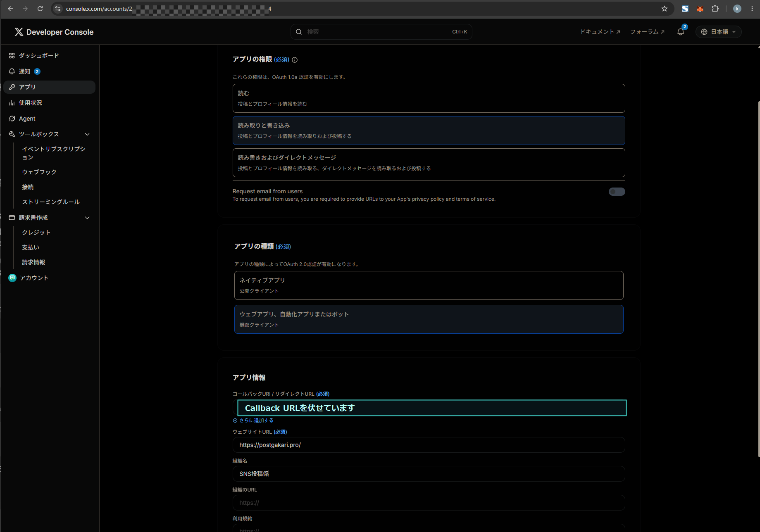Click the ダッシュボード grid icon
The width and height of the screenshot is (760, 532).
pyautogui.click(x=12, y=56)
